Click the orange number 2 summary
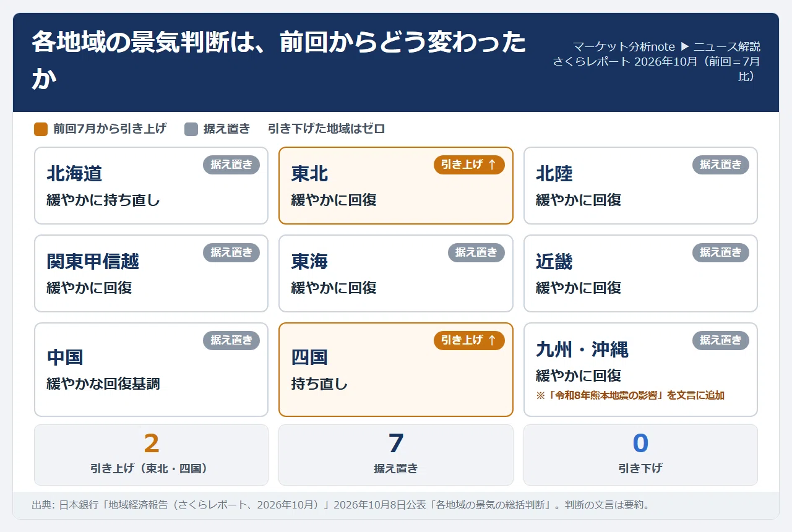The width and height of the screenshot is (792, 532). click(152, 444)
